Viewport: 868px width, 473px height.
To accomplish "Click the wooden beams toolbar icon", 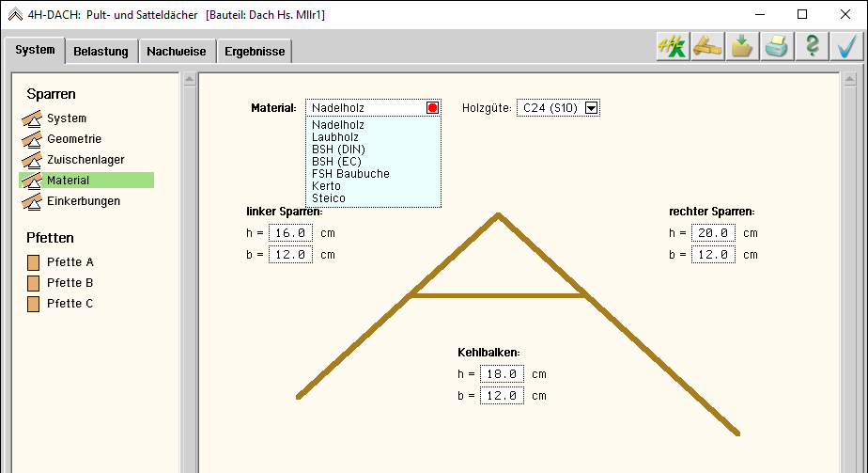I will [x=706, y=47].
